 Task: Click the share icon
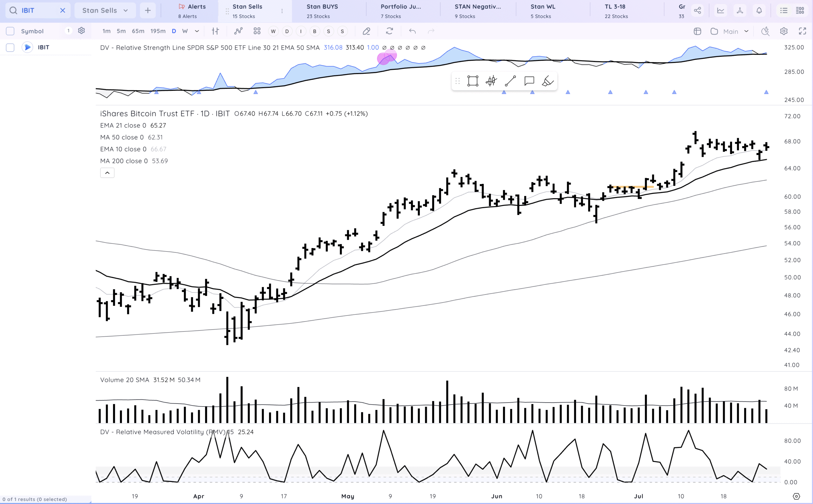pos(697,10)
